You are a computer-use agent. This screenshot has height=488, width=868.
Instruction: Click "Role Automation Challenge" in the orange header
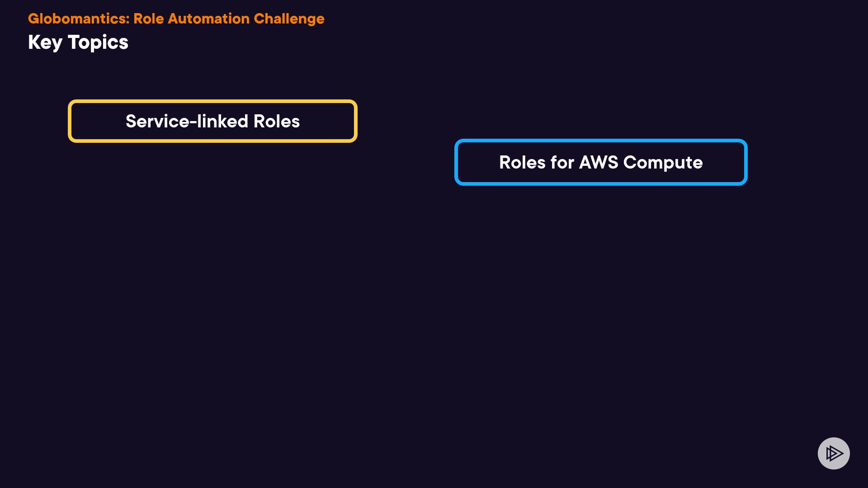[x=229, y=19]
